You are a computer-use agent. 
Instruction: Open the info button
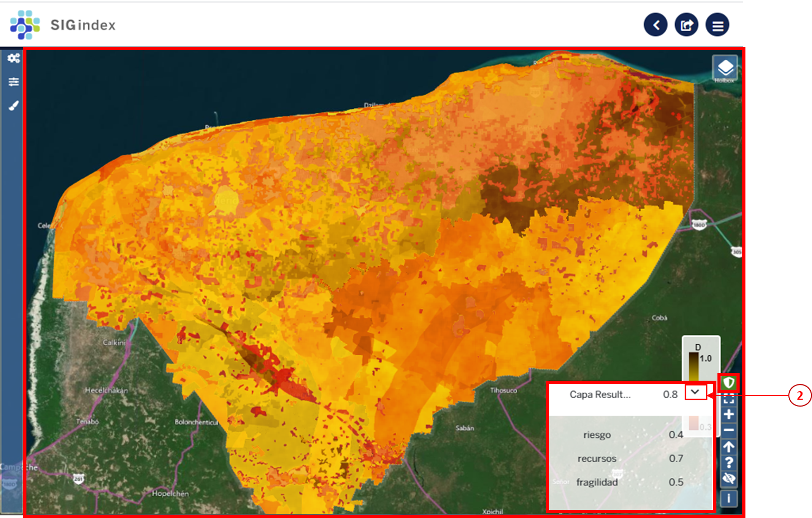pyautogui.click(x=729, y=498)
